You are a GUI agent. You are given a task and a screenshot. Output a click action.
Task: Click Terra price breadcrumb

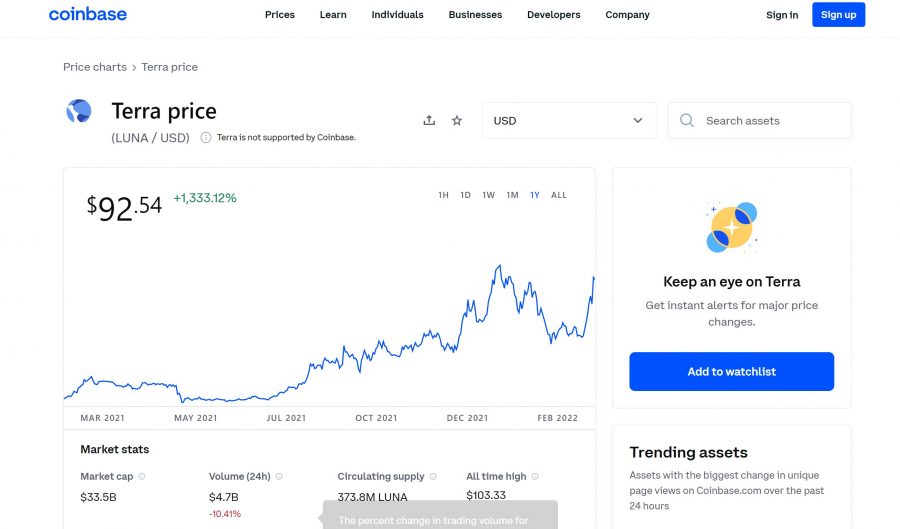pos(169,67)
